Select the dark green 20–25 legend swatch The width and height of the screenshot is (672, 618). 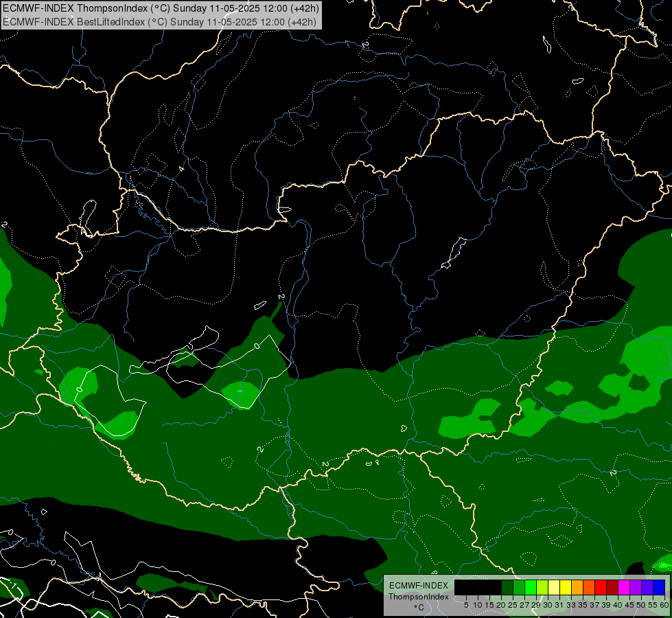point(507,587)
